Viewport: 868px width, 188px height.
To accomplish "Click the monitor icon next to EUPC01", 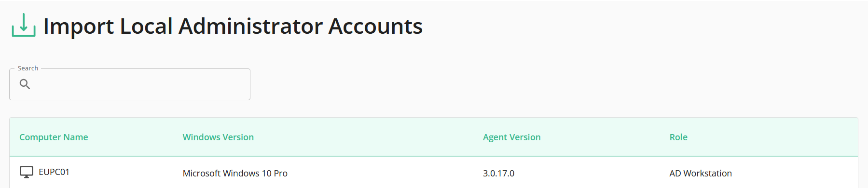I will (x=27, y=172).
